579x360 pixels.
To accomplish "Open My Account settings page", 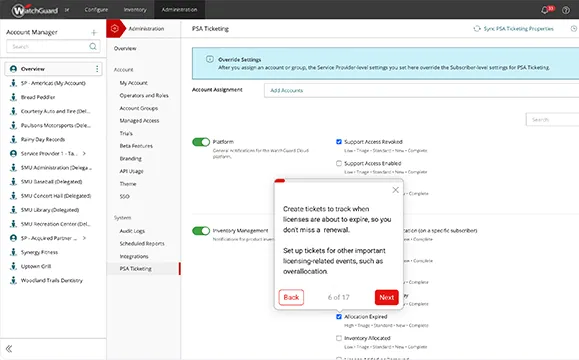I will click(x=134, y=83).
